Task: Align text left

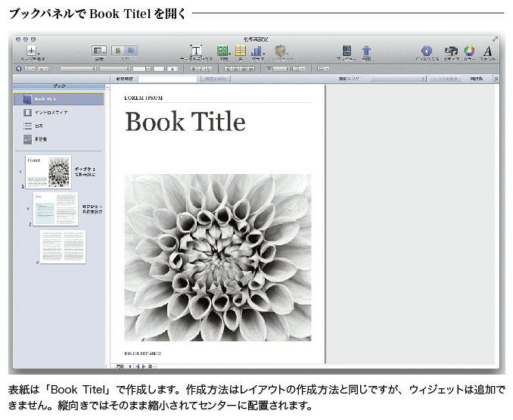Action: coord(228,69)
